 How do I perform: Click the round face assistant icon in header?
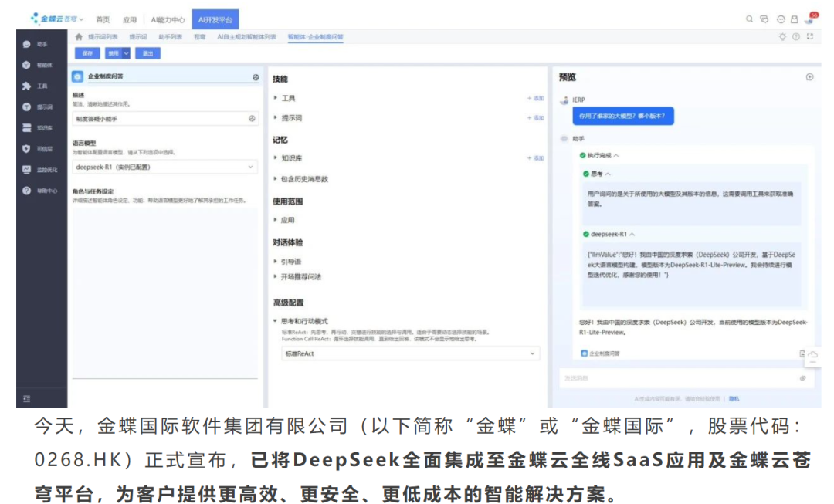780,19
